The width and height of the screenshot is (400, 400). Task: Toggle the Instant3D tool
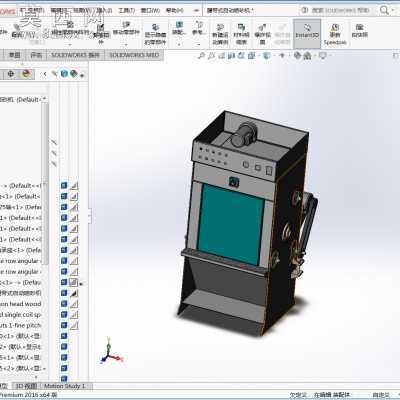[x=307, y=33]
